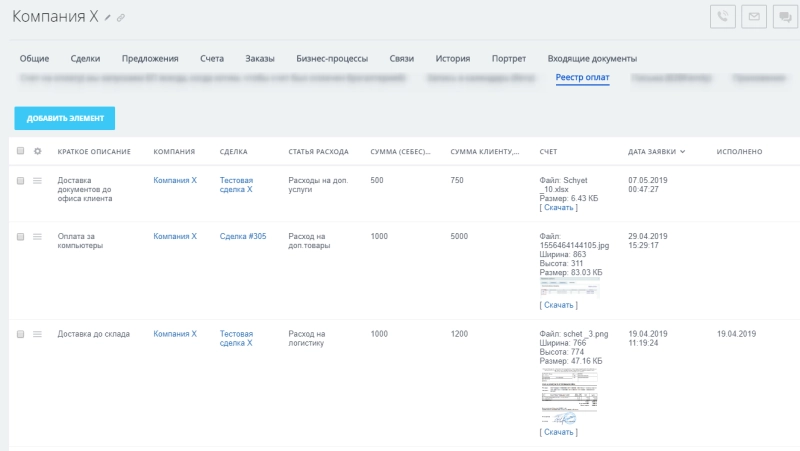This screenshot has height=451, width=800.
Task: Open the Входящие документы tab
Action: 592,59
